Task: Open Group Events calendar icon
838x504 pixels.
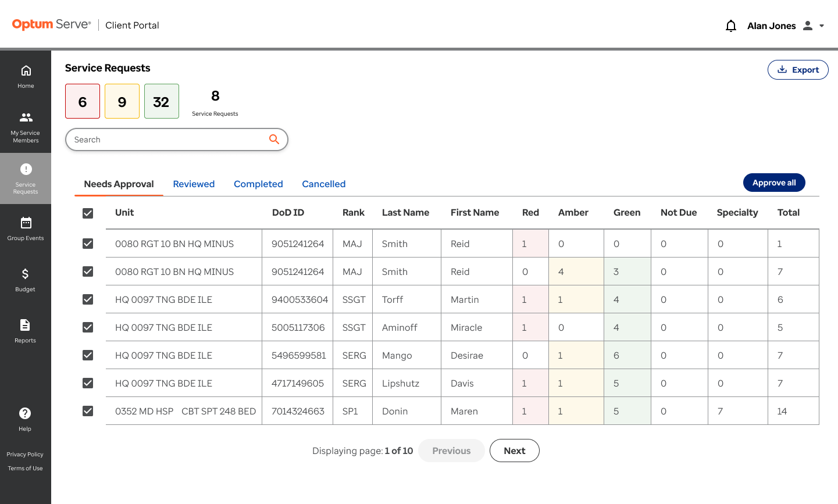Action: click(26, 223)
